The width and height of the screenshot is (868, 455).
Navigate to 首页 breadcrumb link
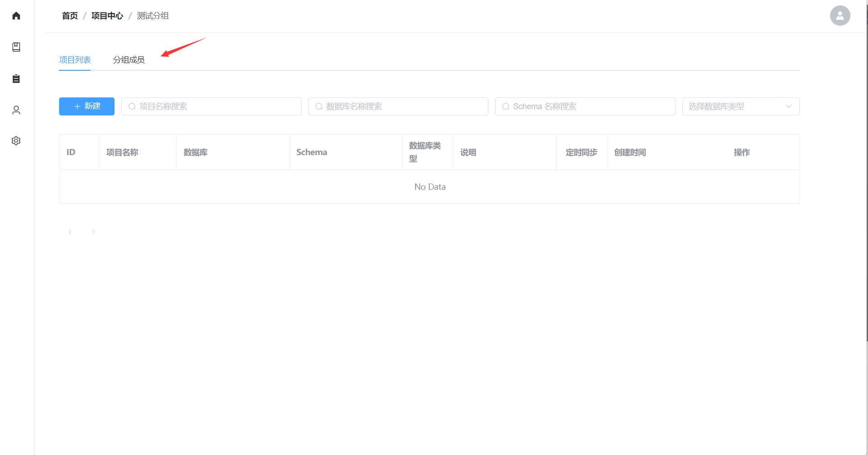pyautogui.click(x=70, y=16)
